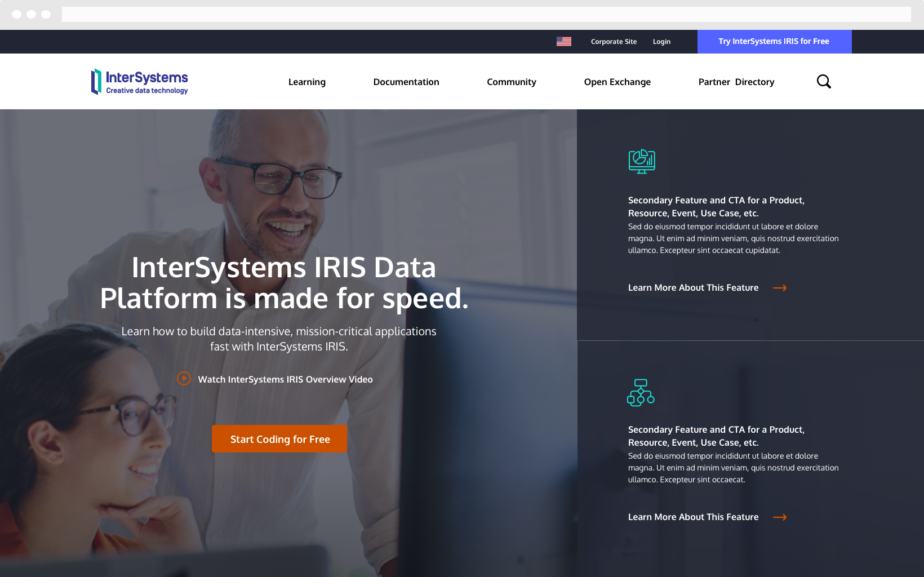
Task: Click the InterSystems logo
Action: click(x=140, y=82)
